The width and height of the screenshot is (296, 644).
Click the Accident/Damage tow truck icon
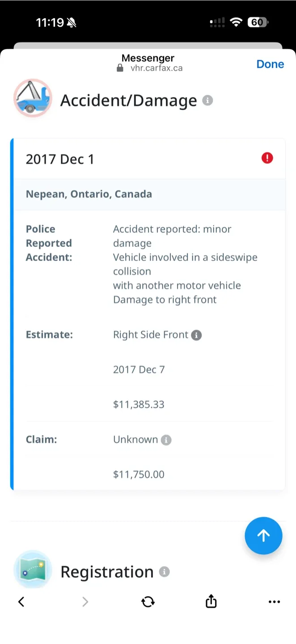tap(33, 97)
